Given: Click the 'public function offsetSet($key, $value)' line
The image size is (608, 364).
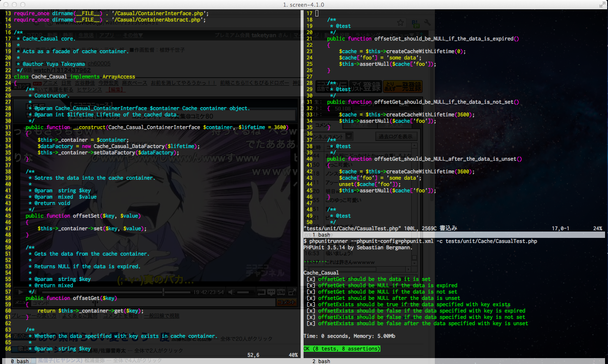Looking at the screenshot, I should (83, 216).
